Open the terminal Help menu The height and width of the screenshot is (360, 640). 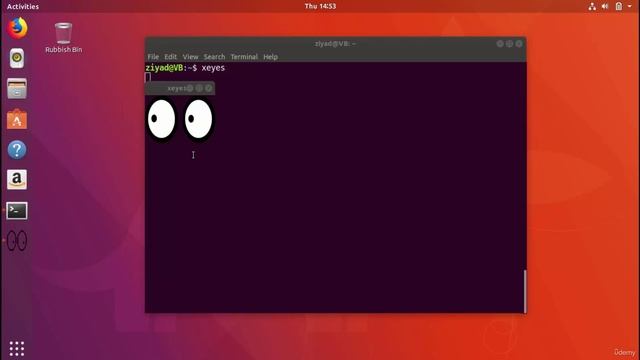click(270, 57)
